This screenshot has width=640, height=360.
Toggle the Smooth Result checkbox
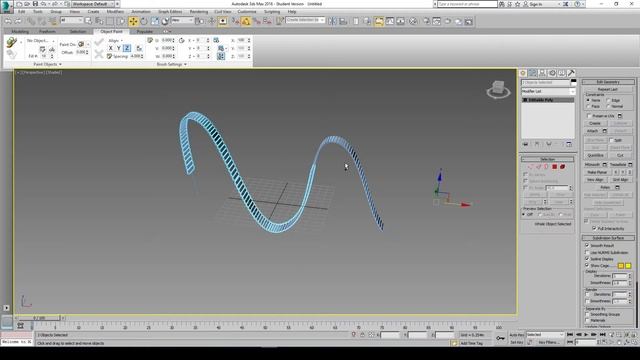[x=587, y=245]
